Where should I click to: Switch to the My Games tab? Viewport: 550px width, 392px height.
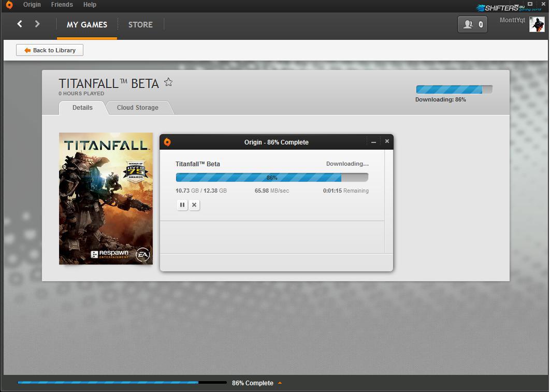[87, 24]
